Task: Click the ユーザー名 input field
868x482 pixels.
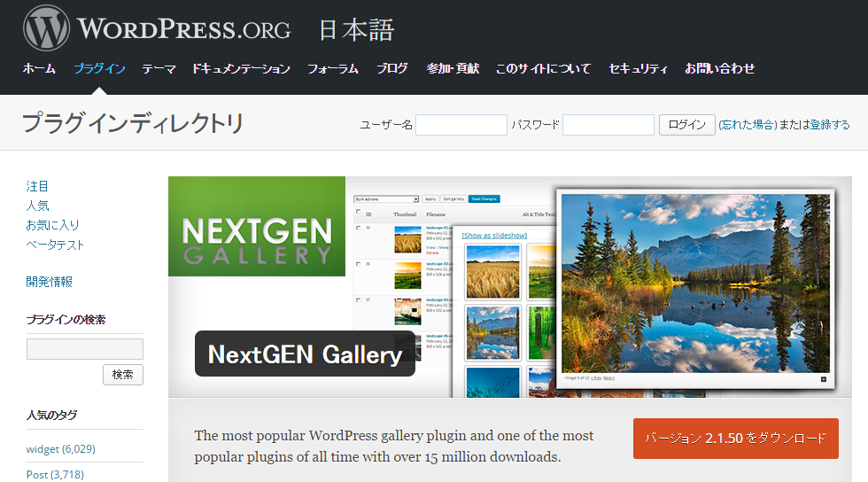Action: [461, 125]
